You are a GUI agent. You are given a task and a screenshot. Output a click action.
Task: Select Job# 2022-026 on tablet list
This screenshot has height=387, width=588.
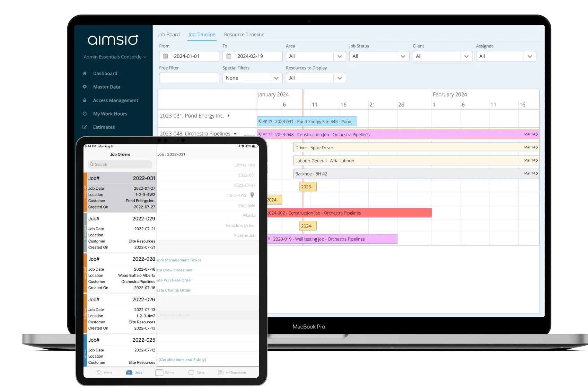pos(120,314)
